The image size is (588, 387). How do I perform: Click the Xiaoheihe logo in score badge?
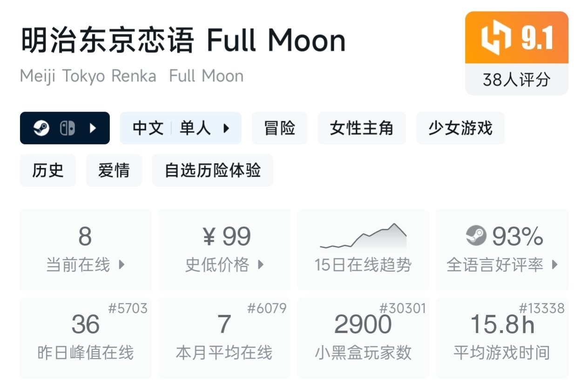coord(496,39)
